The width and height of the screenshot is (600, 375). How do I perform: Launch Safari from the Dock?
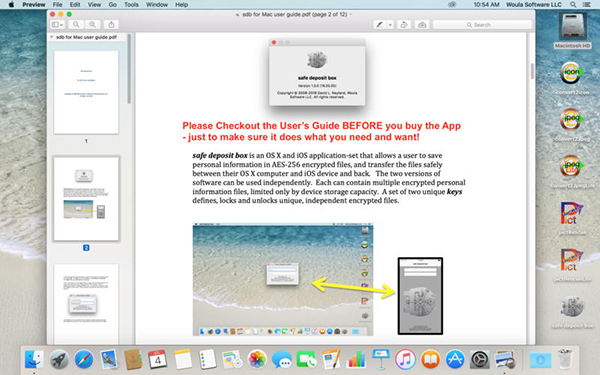83,359
